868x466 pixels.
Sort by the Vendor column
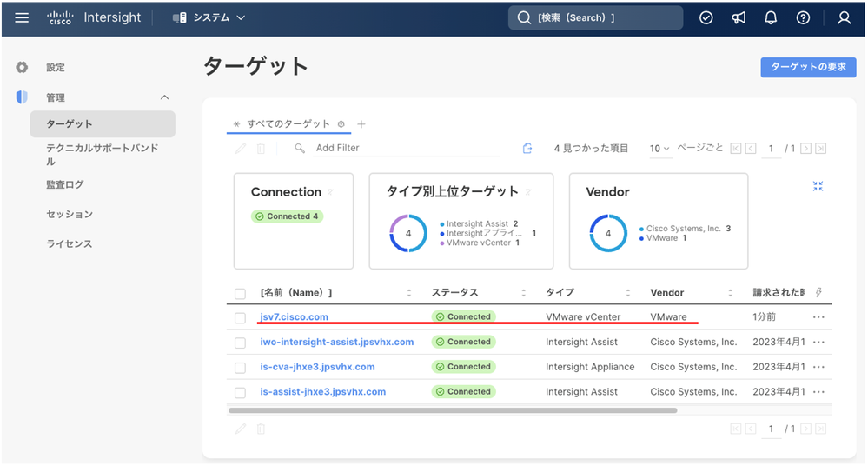click(x=730, y=293)
